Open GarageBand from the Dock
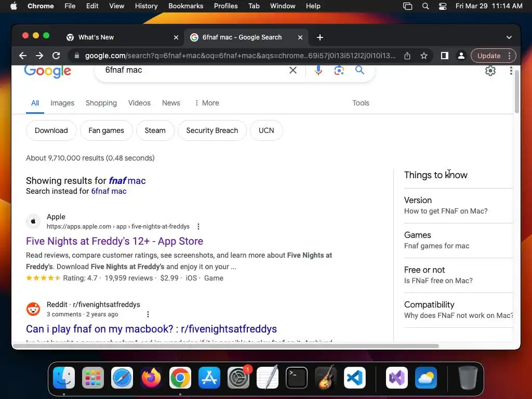 [326, 378]
